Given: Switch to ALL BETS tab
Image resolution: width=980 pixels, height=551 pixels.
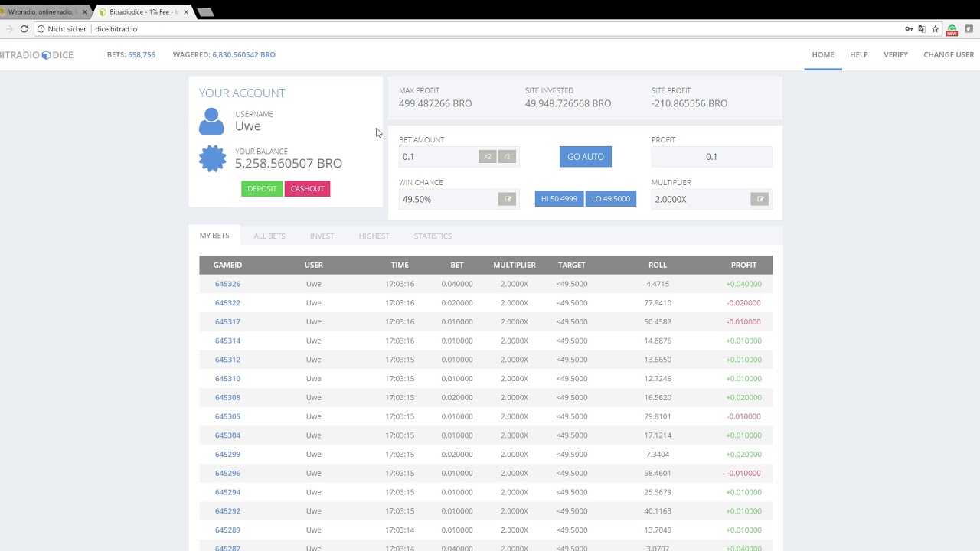Looking at the screenshot, I should pyautogui.click(x=269, y=236).
